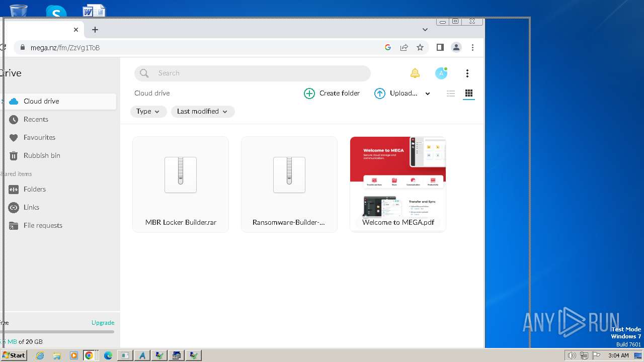This screenshot has height=362, width=644.
Task: Expand the Upload options arrow
Action: click(428, 94)
